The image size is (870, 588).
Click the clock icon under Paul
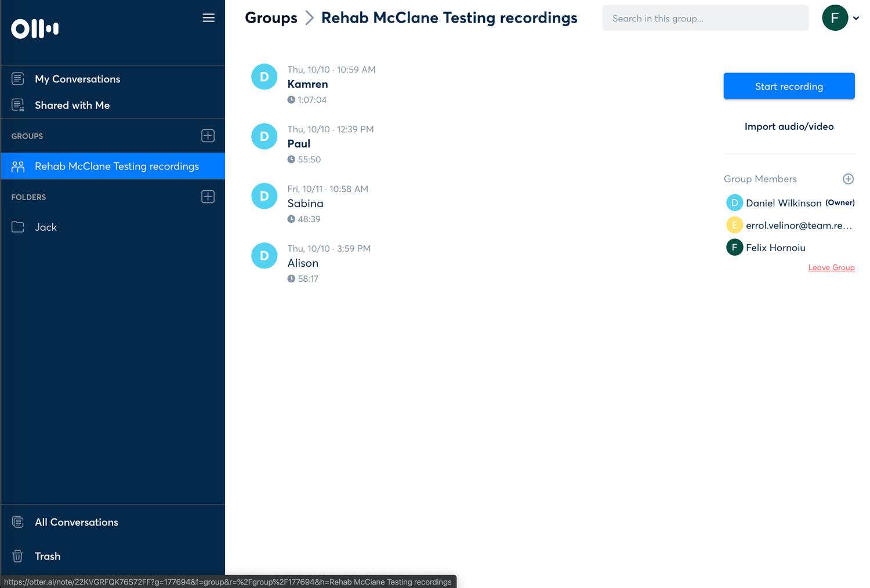[291, 159]
